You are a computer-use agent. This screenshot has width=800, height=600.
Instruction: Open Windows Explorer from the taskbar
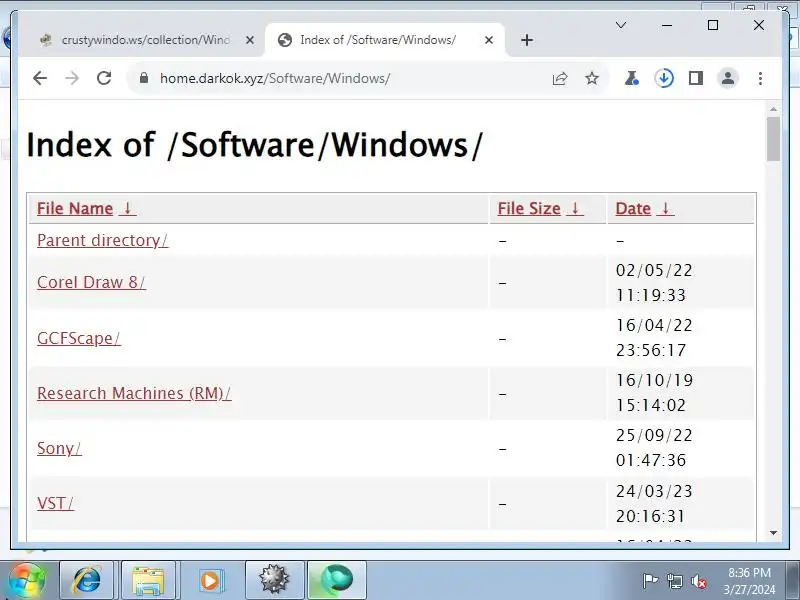[x=148, y=580]
